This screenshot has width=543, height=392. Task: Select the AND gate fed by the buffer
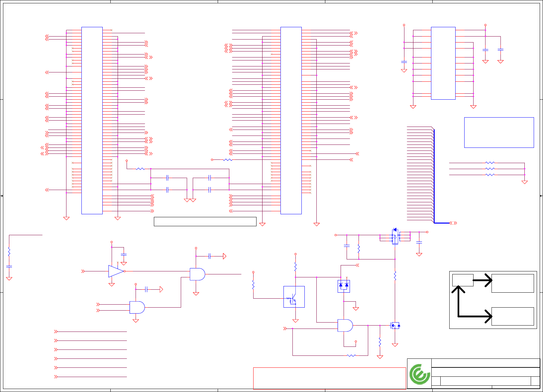[197, 274]
